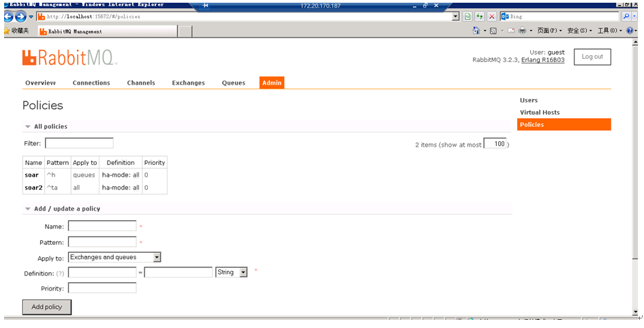Screen dimensions: 644x328
Task: Select Policies in the admin sidebar
Action: (564, 125)
